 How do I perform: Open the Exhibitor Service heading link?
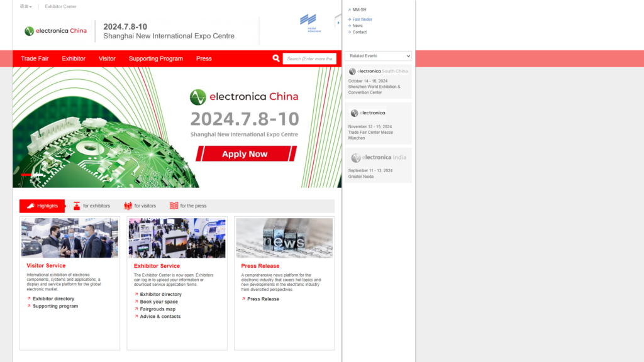click(157, 266)
